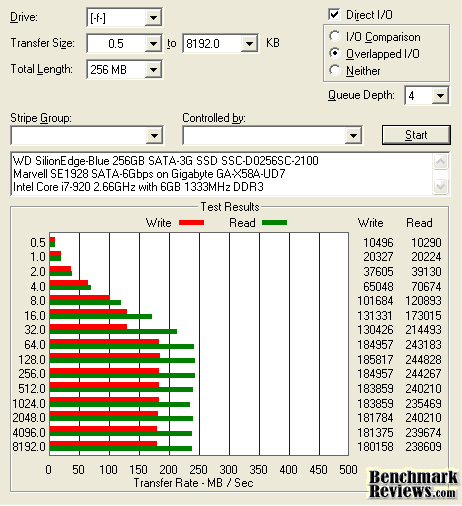The height and width of the screenshot is (506, 462).
Task: Click read value 120893
Action: pos(423,301)
